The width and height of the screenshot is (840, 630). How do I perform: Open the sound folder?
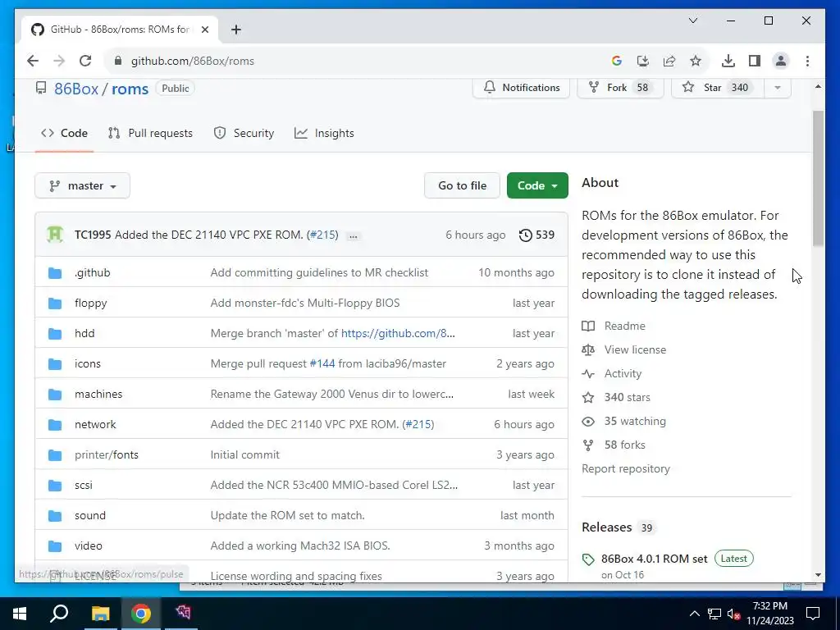pos(90,515)
